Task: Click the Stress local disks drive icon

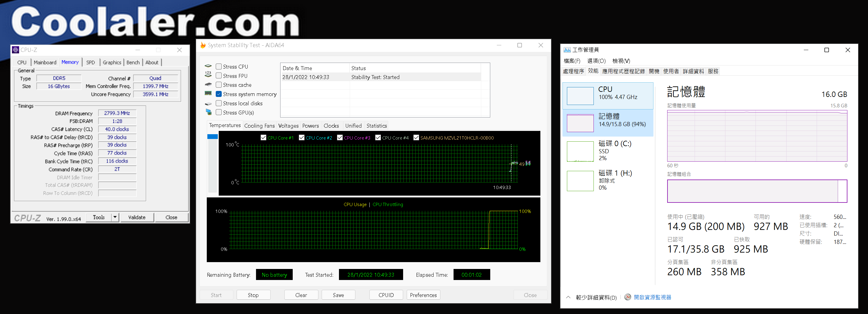Action: click(x=208, y=103)
